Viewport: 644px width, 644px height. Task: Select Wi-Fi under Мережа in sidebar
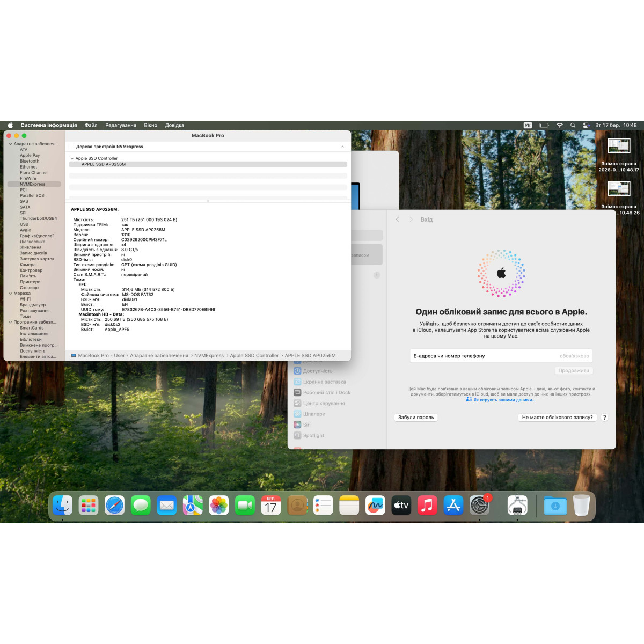25,299
